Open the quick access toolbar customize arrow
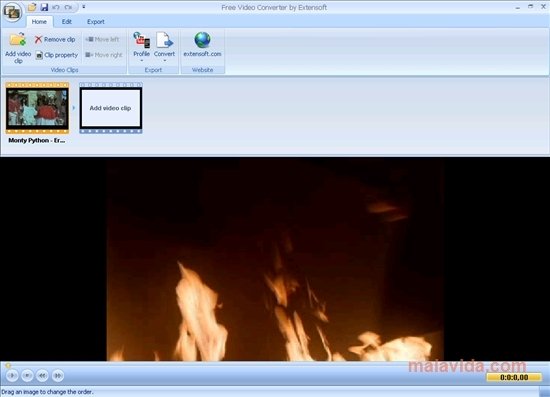The height and width of the screenshot is (397, 550). tap(83, 7)
